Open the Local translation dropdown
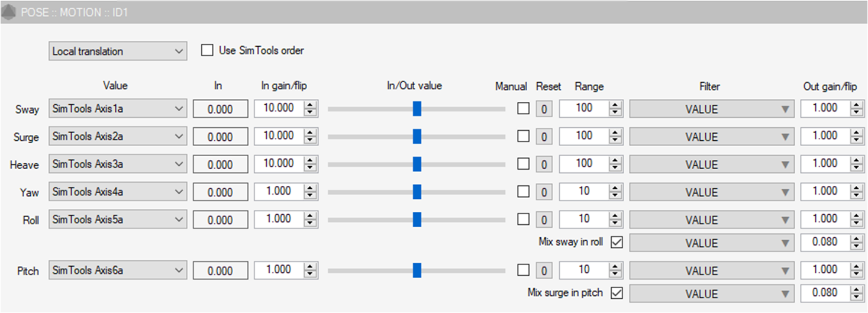The image size is (868, 313). point(118,51)
